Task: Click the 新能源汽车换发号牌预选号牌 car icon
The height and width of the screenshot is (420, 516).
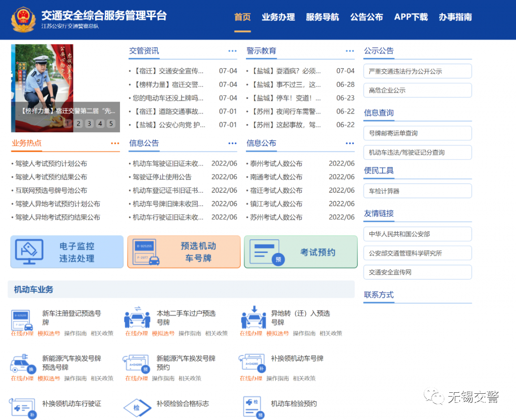Action: coord(23,364)
